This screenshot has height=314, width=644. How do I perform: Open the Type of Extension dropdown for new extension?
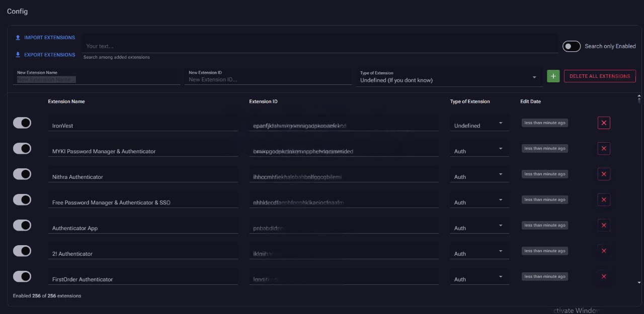point(449,77)
